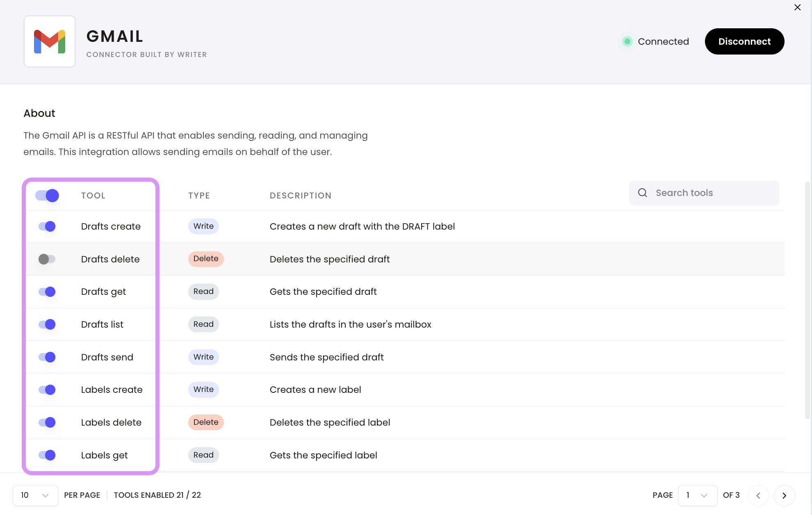Enable the Drafts delete tool
812x515 pixels.
pos(47,259)
